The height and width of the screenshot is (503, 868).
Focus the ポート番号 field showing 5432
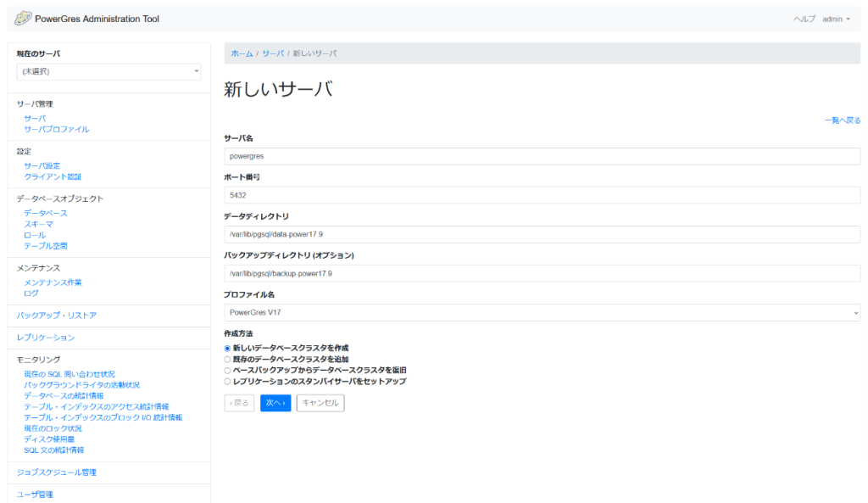pyautogui.click(x=542, y=195)
